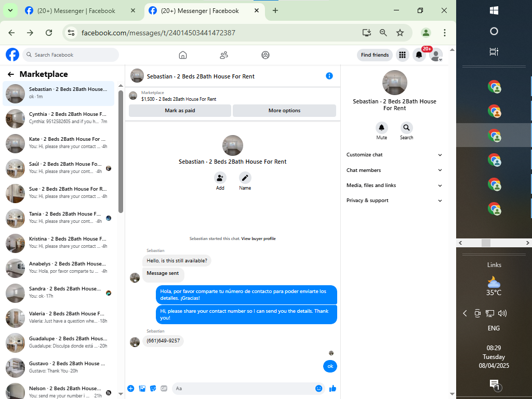Expand the Chat members section

coord(394,170)
